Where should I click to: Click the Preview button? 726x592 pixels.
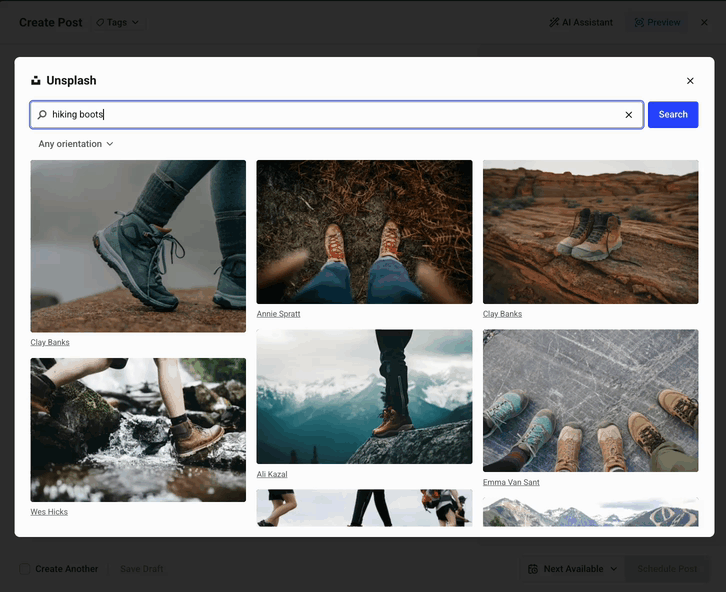(x=657, y=22)
